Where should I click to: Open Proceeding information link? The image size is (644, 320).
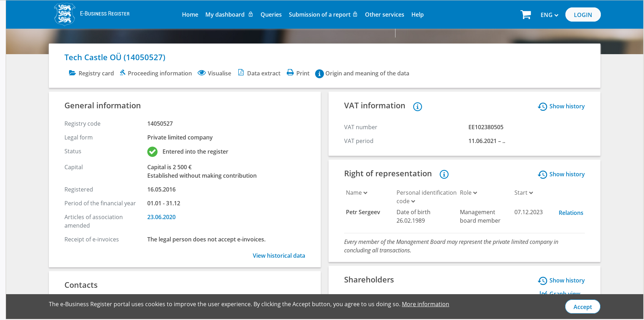click(x=160, y=73)
